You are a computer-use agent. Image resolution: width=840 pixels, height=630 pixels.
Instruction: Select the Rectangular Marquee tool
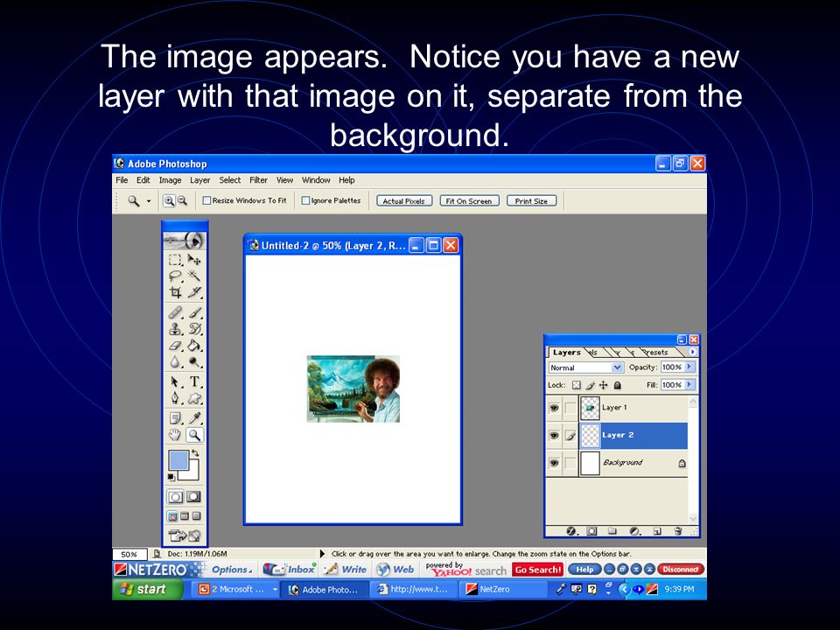click(x=175, y=260)
